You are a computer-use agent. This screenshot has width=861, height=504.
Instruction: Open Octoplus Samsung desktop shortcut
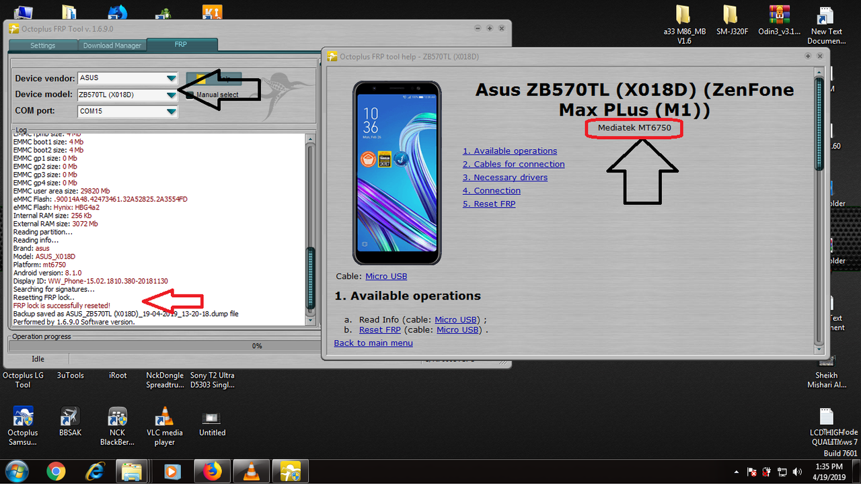click(x=23, y=425)
